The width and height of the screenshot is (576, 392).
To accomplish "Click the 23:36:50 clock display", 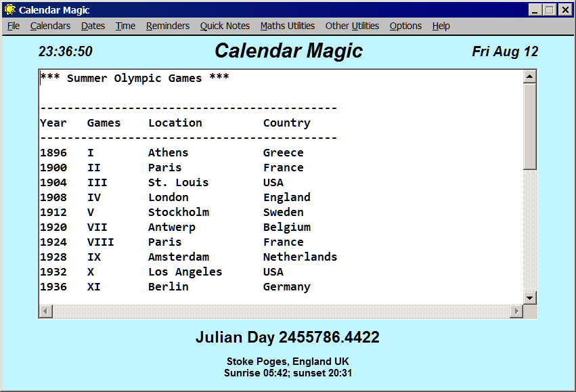I will click(x=65, y=52).
